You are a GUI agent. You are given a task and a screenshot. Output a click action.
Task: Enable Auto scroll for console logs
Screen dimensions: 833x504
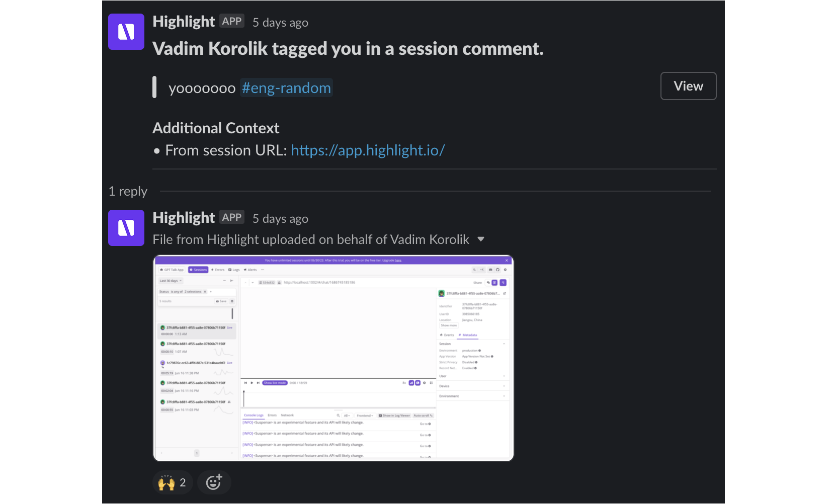[422, 415]
